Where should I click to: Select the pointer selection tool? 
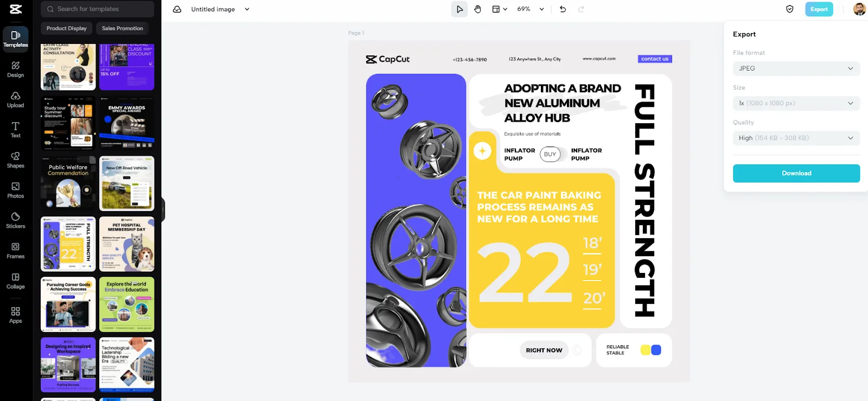[x=459, y=9]
